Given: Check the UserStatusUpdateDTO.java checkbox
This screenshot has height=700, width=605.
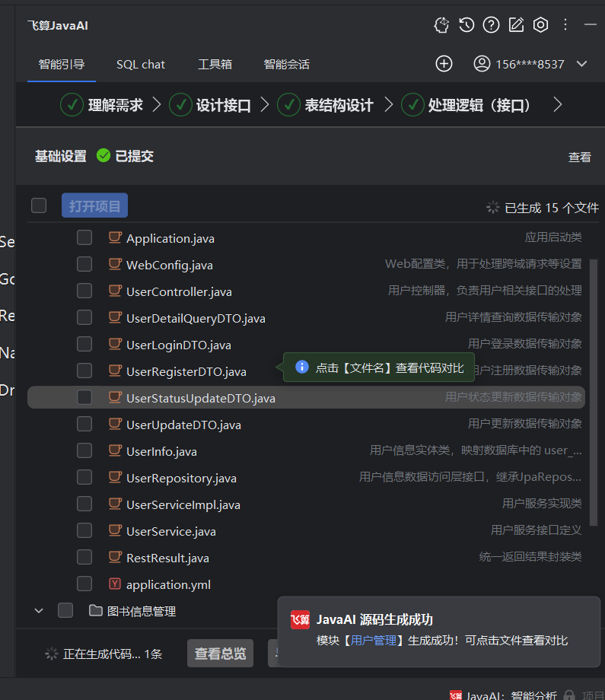Looking at the screenshot, I should (x=84, y=397).
